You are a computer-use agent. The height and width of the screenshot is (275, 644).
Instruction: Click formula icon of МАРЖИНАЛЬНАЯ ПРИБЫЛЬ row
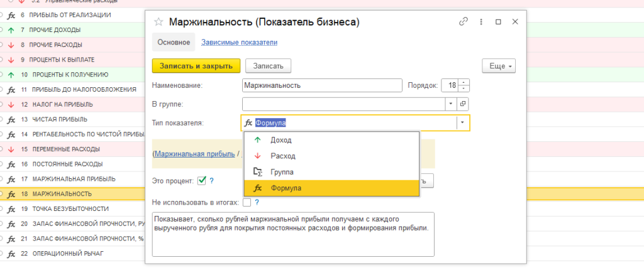click(x=11, y=179)
